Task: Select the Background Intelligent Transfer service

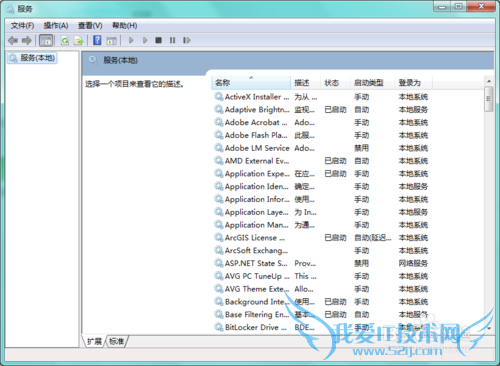Action: tap(321, 302)
